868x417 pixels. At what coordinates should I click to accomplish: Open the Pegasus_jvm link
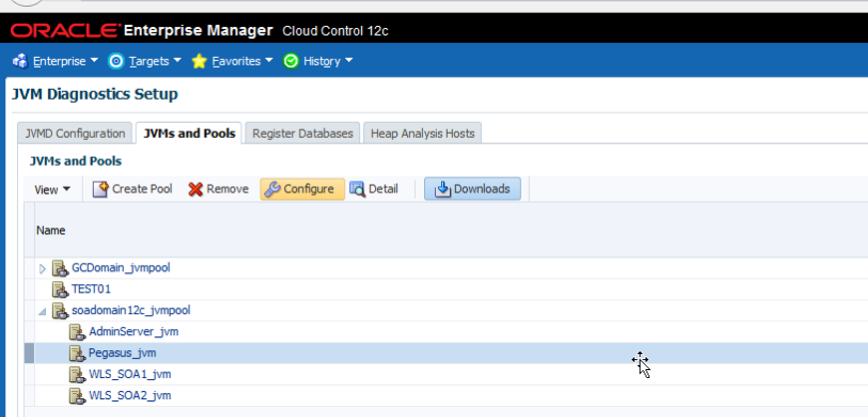click(123, 353)
